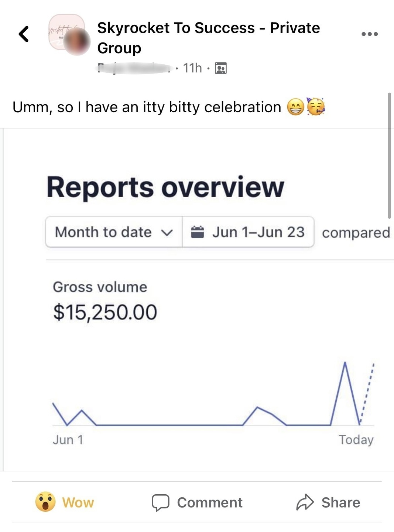Image resolution: width=394 pixels, height=532 pixels.
Task: Click the Share arrow icon
Action: [x=305, y=502]
